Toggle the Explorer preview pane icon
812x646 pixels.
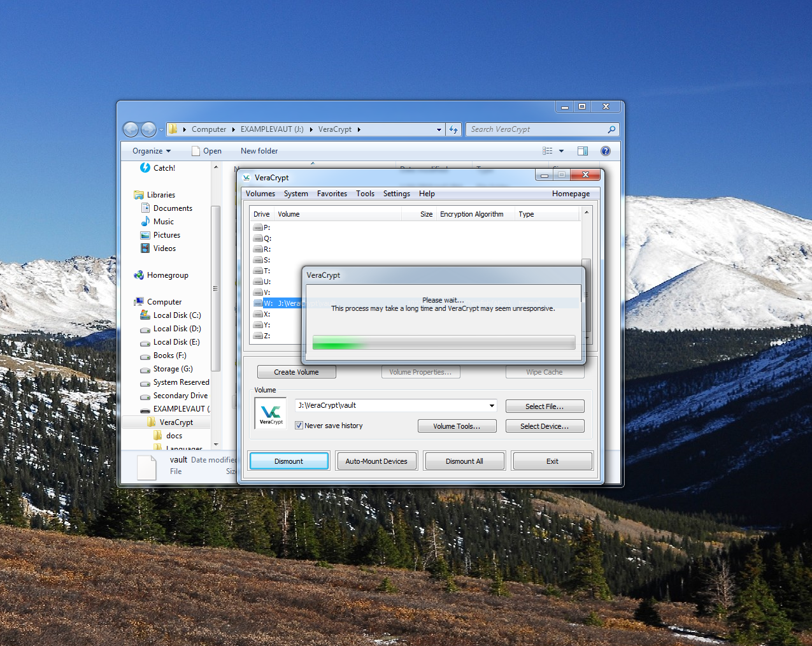582,151
